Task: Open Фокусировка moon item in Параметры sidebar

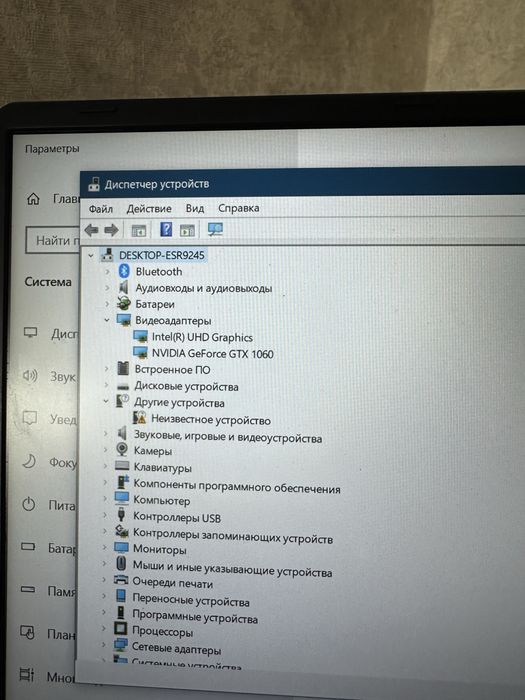Action: click(49, 462)
